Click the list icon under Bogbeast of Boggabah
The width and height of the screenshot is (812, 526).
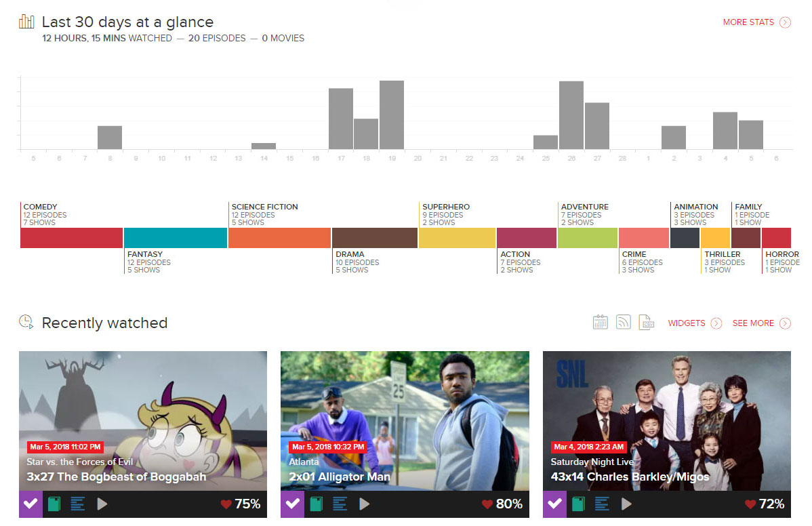77,504
